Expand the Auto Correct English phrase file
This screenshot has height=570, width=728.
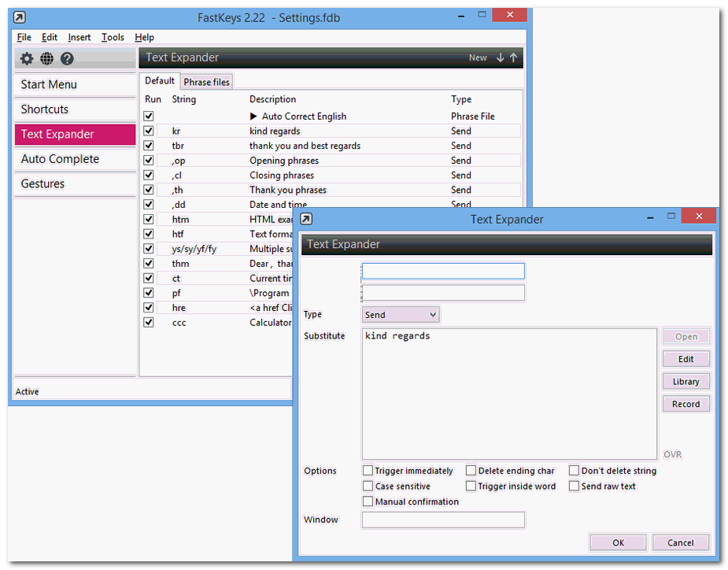point(253,117)
